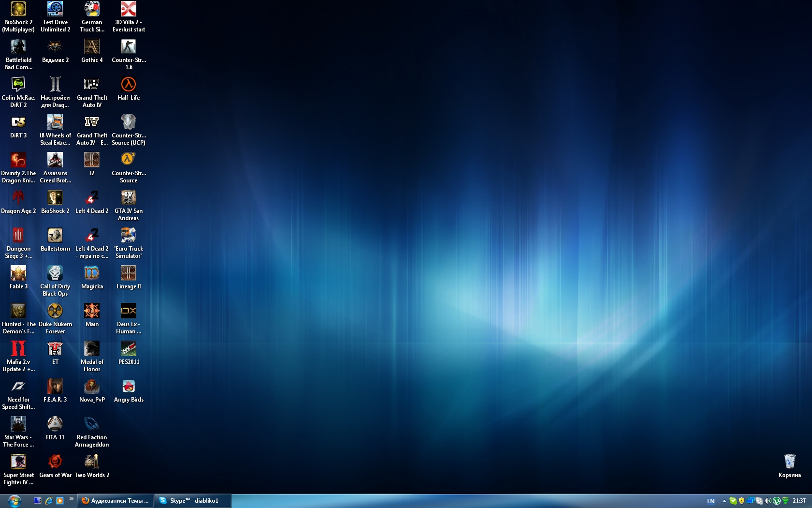Click the Mafia 2 Update 2 shortcut
Image resolution: width=812 pixels, height=508 pixels.
18,357
